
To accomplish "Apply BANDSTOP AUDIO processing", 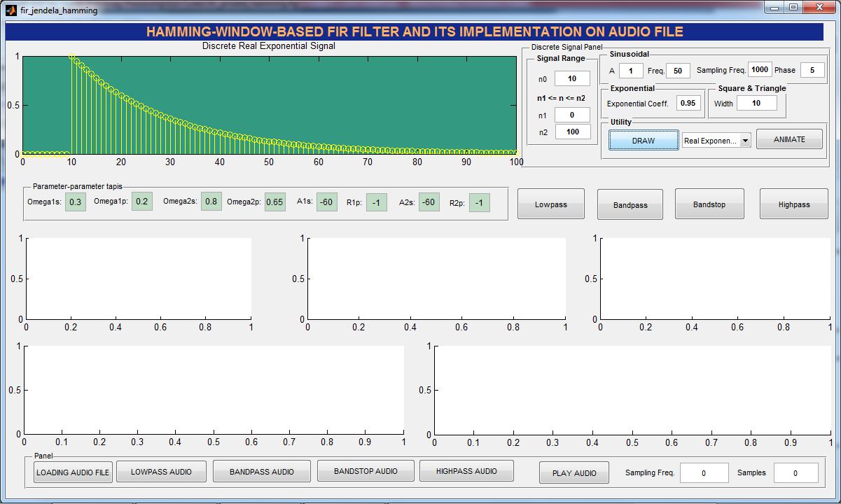I will pyautogui.click(x=365, y=471).
